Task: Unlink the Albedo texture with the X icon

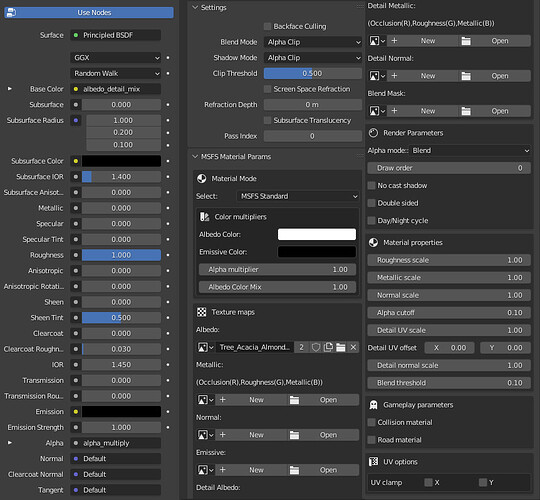Action: [353, 347]
